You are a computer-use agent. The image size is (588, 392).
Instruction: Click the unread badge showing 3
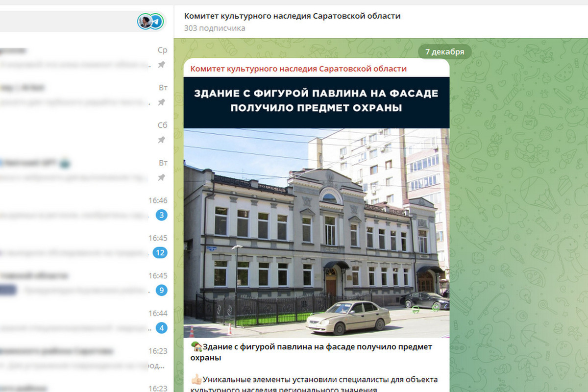(x=161, y=215)
